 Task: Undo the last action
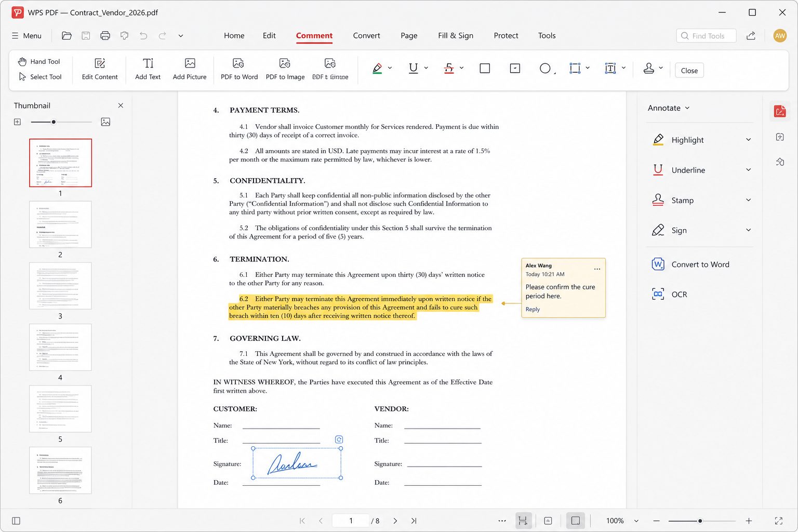tap(143, 36)
